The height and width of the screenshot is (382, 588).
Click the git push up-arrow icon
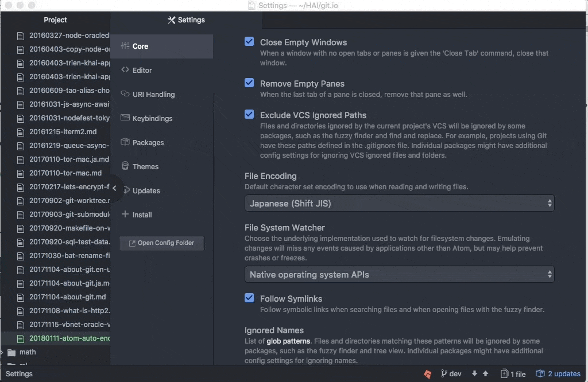tap(486, 373)
